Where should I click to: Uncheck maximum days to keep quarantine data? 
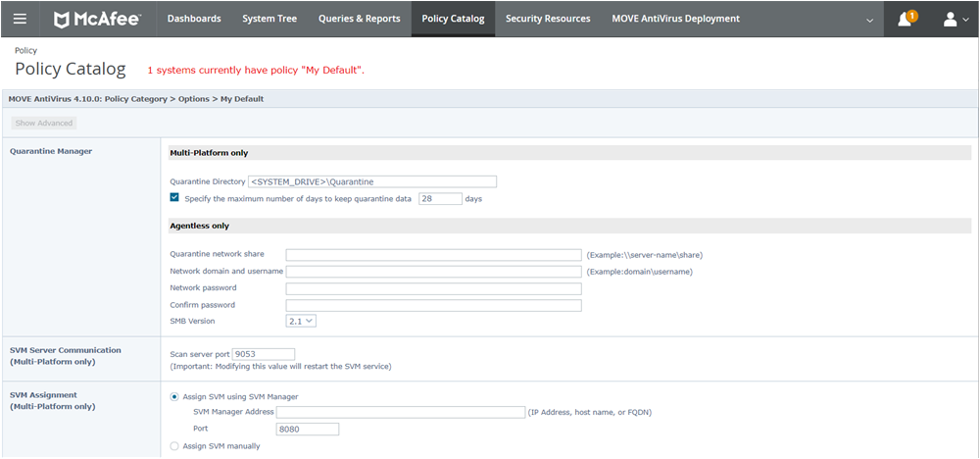coord(174,197)
